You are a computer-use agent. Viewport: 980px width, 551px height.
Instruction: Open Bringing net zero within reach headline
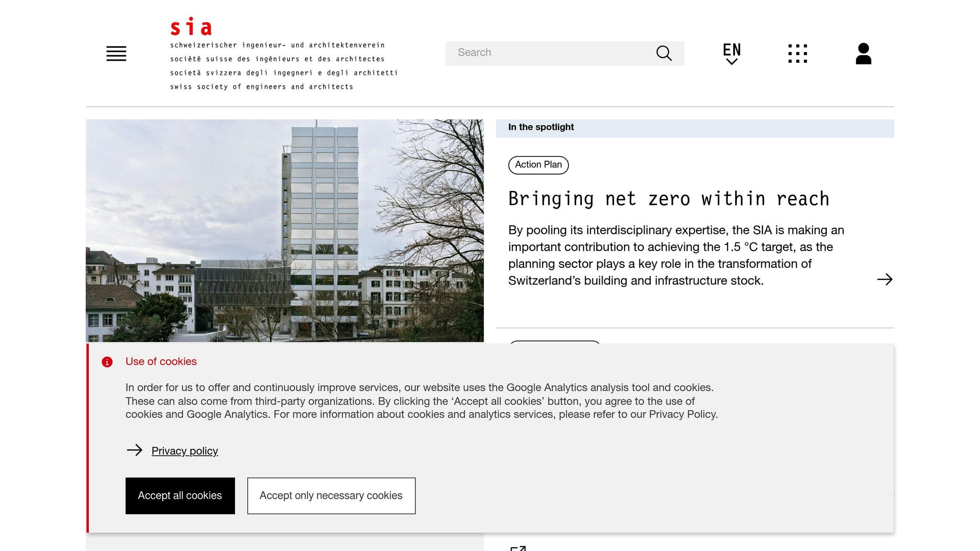click(x=668, y=199)
